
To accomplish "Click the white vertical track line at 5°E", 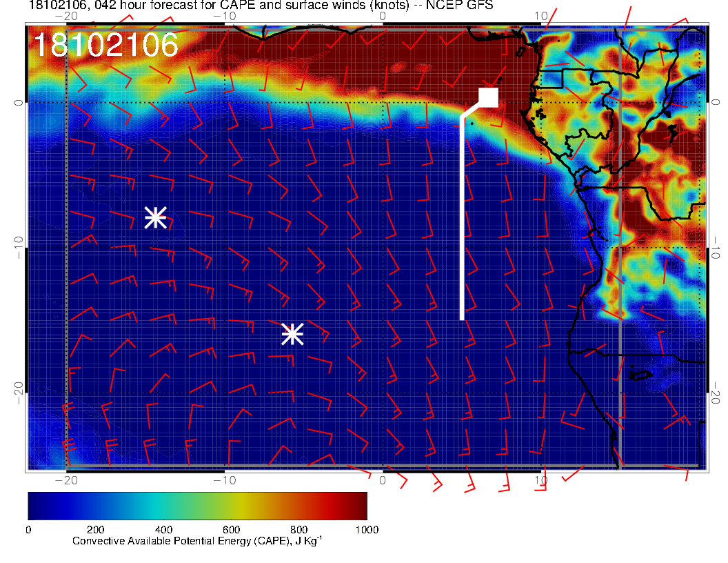I will point(462,218).
